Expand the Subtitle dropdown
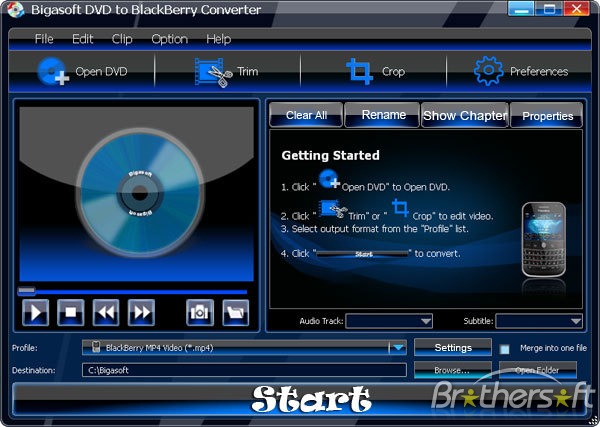This screenshot has height=427, width=600. pyautogui.click(x=576, y=321)
